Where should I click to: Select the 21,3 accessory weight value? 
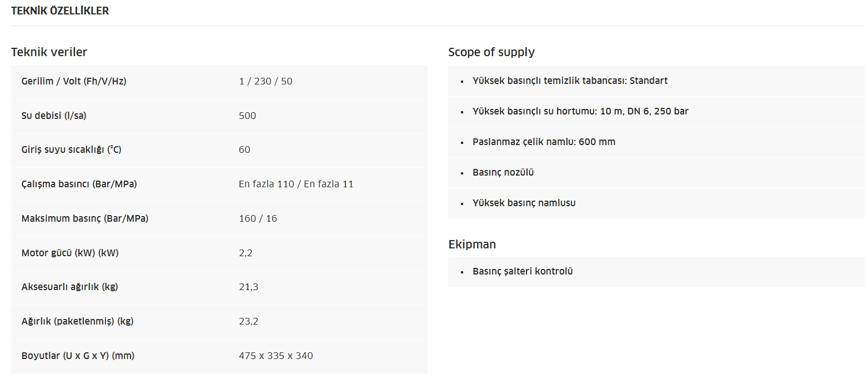(248, 287)
